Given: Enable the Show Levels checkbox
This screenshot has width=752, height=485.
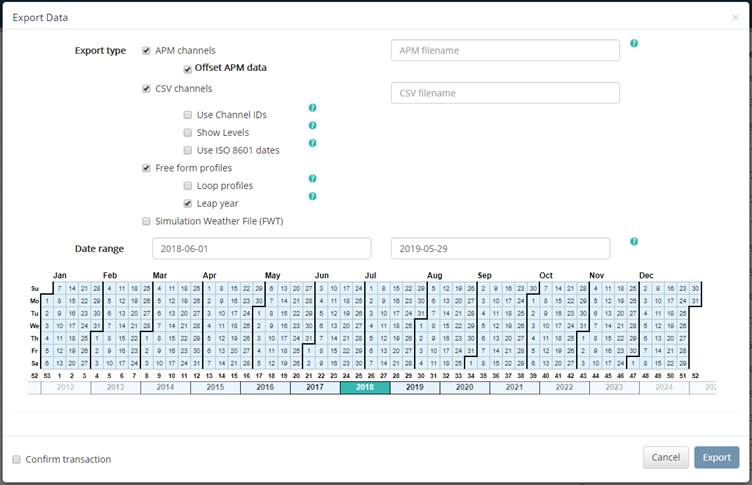Looking at the screenshot, I should tap(188, 132).
